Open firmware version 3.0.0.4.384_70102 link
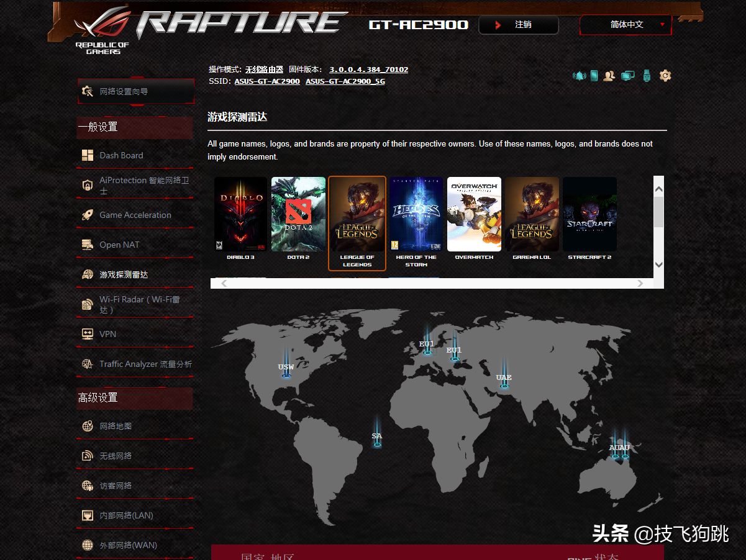 coord(368,70)
